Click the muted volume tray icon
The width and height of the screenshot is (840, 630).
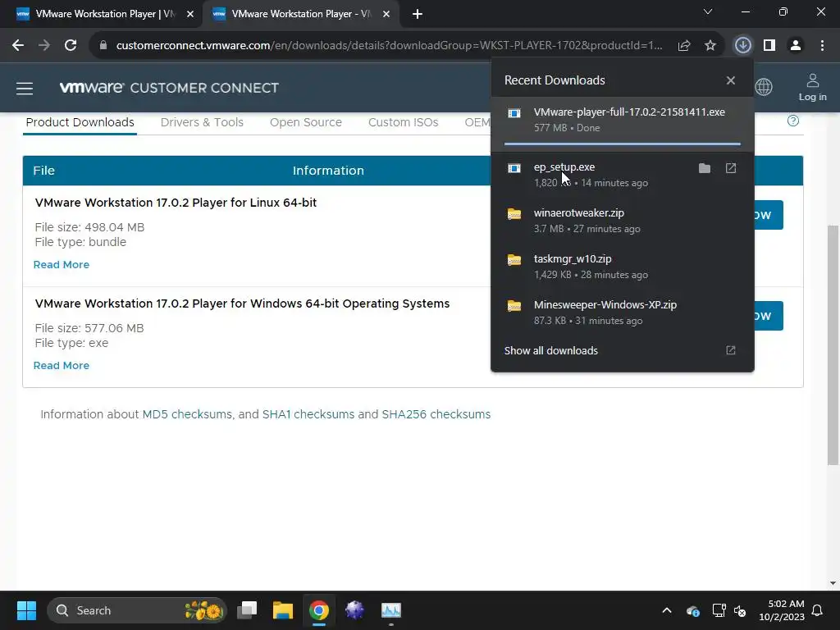[x=741, y=610]
